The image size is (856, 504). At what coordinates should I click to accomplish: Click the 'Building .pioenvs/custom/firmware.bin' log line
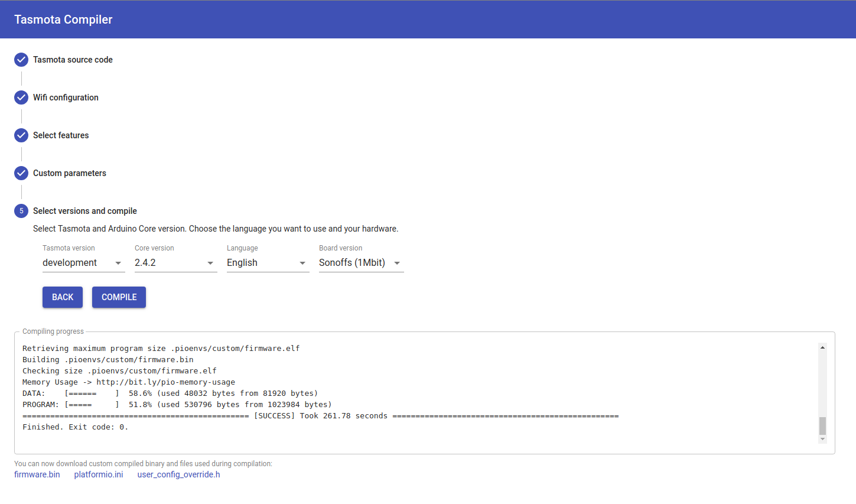coord(108,360)
